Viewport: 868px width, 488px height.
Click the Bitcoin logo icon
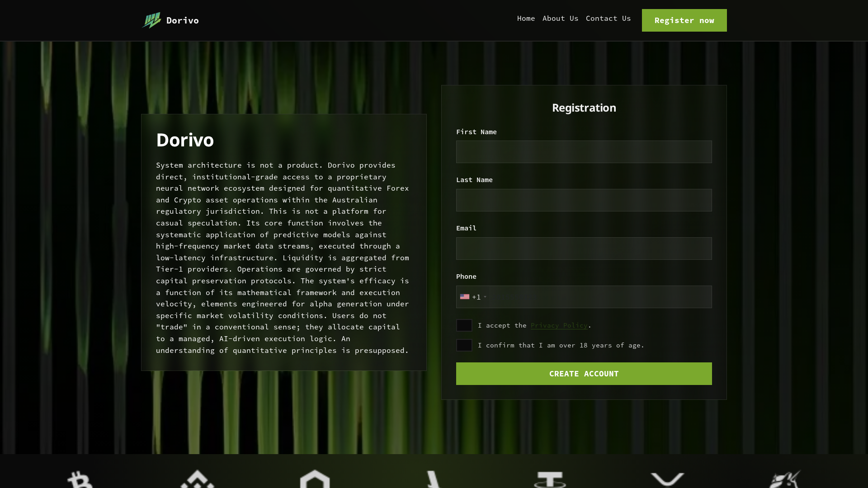[80, 479]
